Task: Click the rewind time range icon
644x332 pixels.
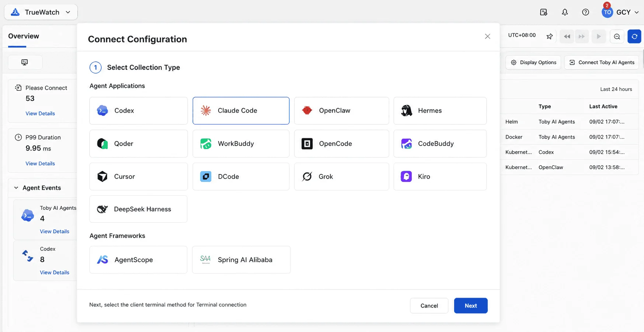Action: (567, 37)
